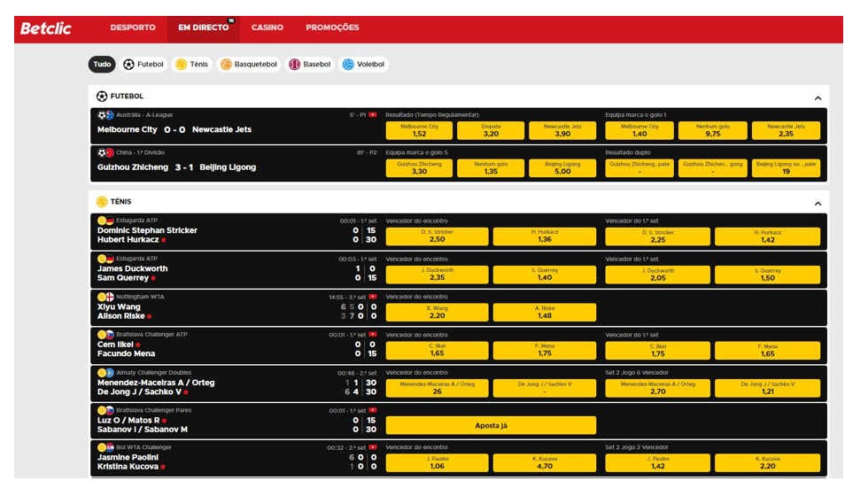The image size is (868, 496).
Task: Bet C. Ilkel match winner 1,65
Action: (437, 351)
